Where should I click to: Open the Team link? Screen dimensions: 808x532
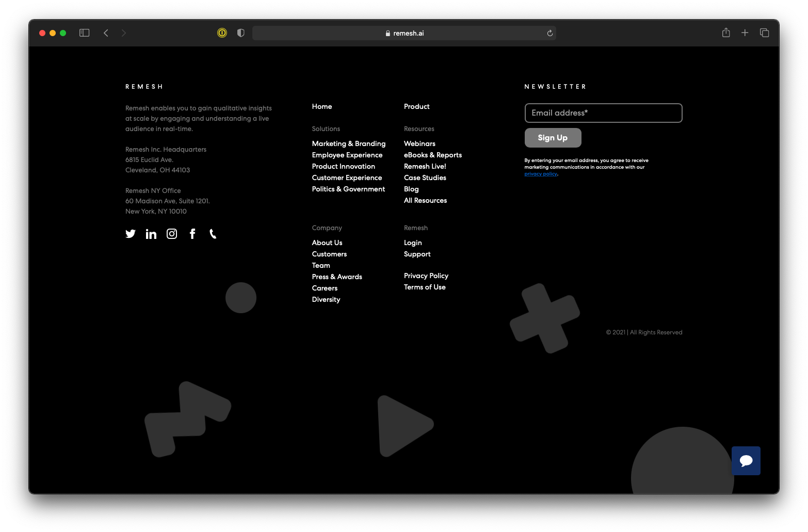pos(321,266)
